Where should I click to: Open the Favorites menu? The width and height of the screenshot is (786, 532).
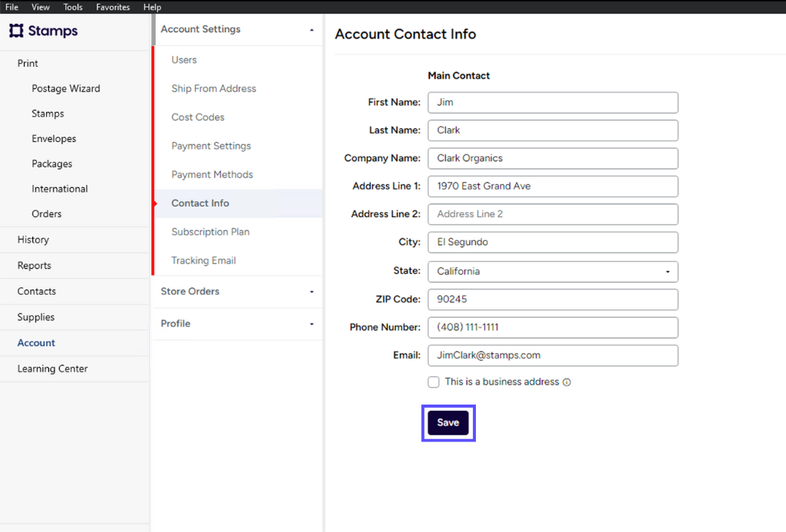coord(113,7)
